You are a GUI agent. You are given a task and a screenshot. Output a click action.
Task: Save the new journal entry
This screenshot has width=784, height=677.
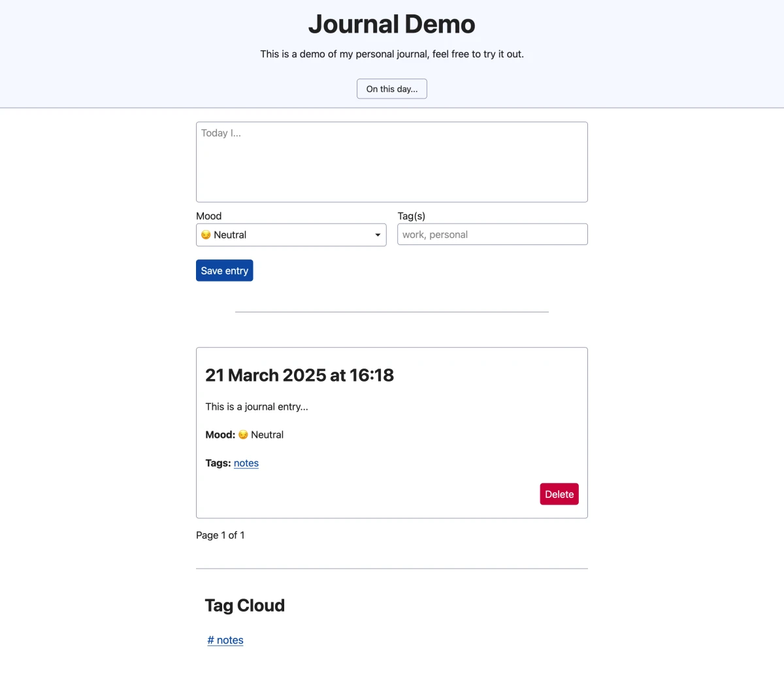point(224,270)
